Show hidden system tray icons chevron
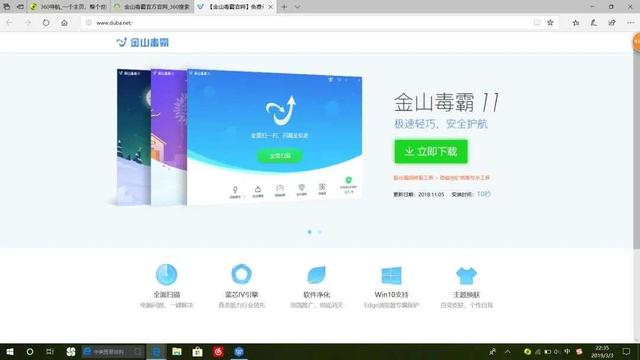 (x=508, y=351)
